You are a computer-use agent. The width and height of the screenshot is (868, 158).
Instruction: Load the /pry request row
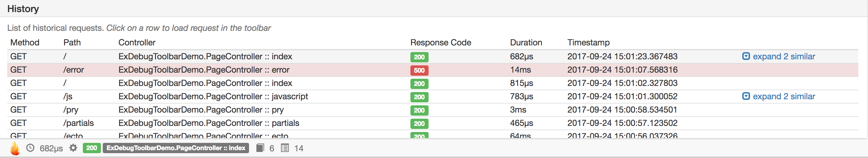click(x=433, y=110)
